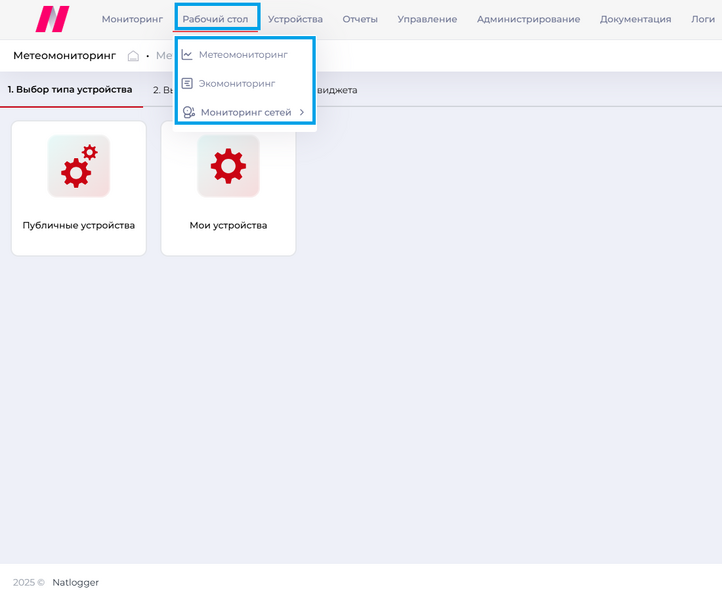Image resolution: width=722 pixels, height=600 pixels.
Task: Open the Администрирование menu
Action: point(529,19)
